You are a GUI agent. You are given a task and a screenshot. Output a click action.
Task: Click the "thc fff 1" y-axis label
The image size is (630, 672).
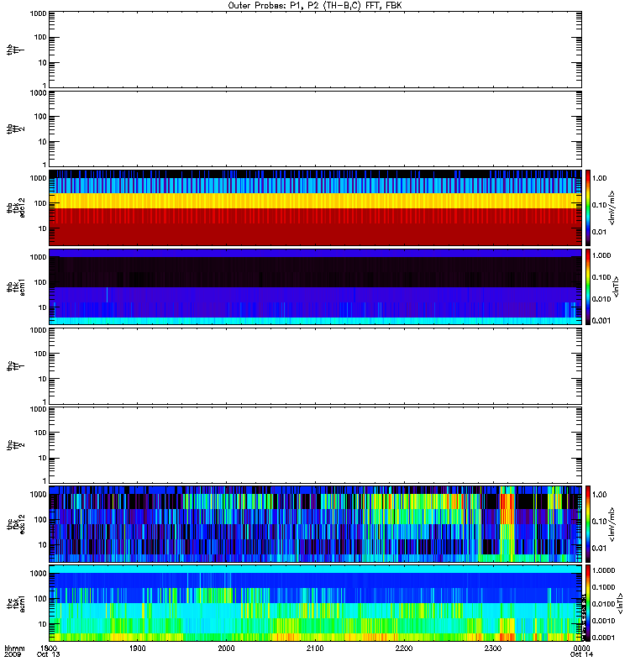point(15,366)
